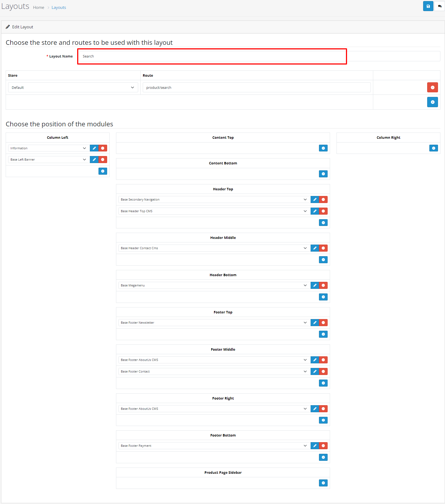This screenshot has width=445, height=504.
Task: Expand the Base Secondary Navigation dropdown
Action: click(213, 199)
